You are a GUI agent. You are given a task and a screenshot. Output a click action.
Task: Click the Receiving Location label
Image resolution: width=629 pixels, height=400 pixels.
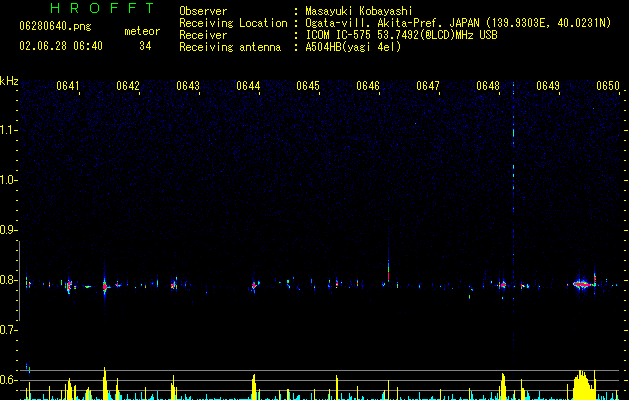[x=233, y=23]
